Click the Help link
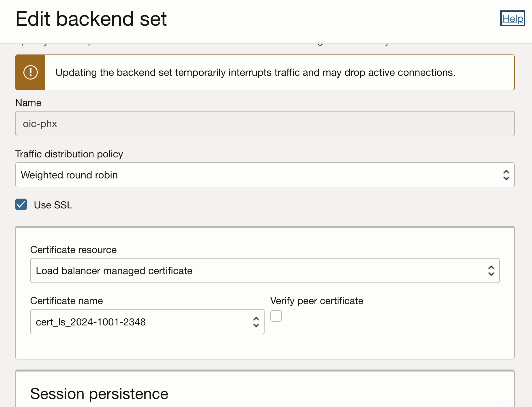 tap(512, 18)
